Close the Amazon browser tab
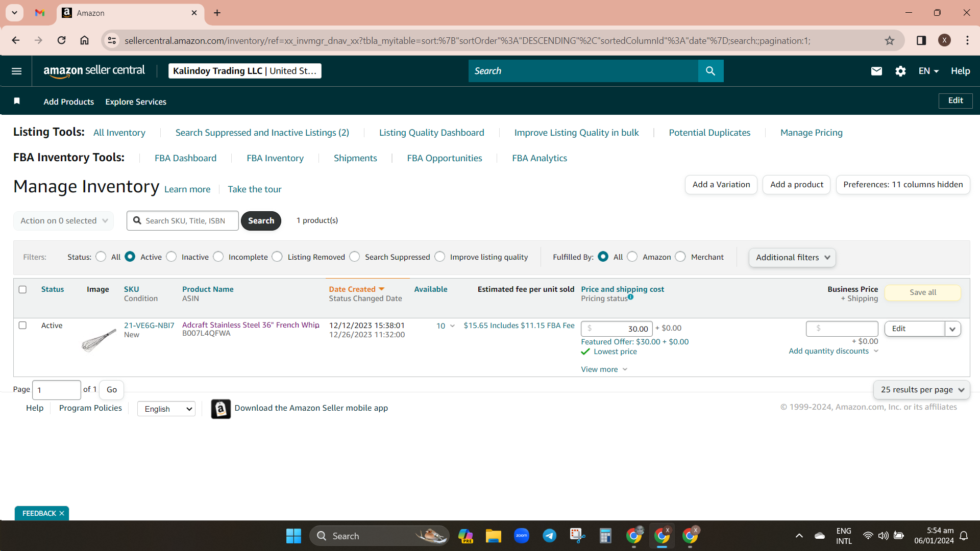This screenshot has height=551, width=980. coord(194,13)
